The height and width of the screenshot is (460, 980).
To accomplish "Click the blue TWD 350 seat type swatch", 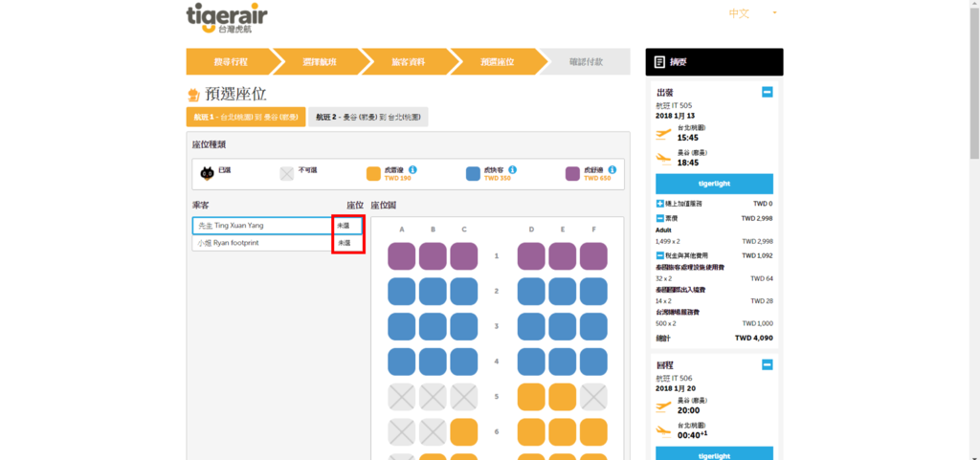I will tap(473, 174).
